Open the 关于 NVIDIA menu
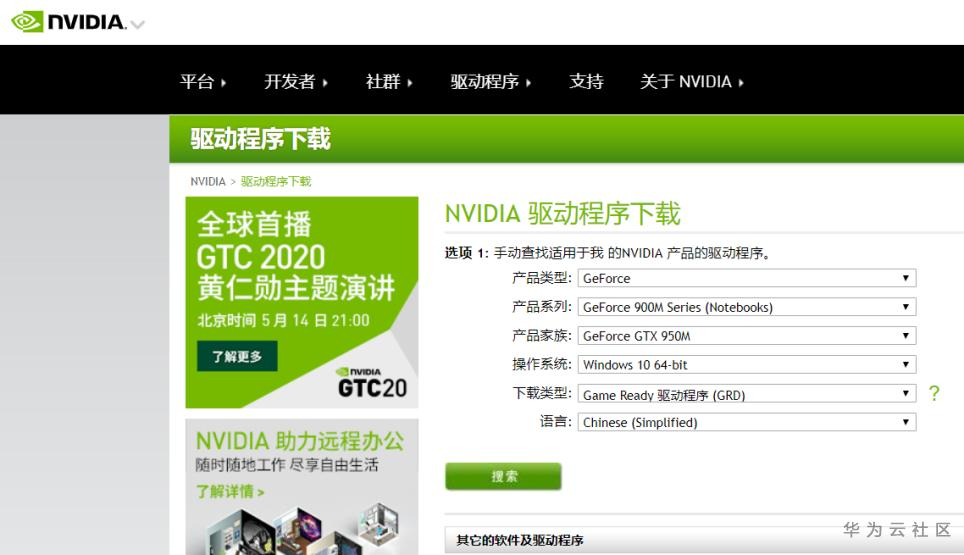 coord(692,82)
